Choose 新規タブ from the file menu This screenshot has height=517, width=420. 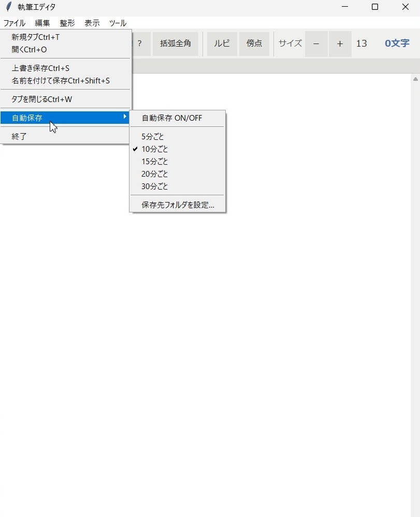[36, 37]
